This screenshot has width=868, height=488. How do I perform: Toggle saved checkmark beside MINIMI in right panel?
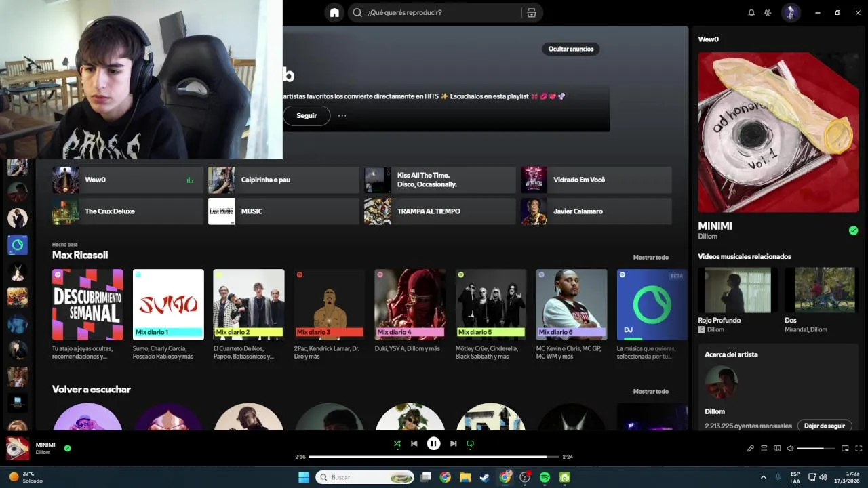click(x=853, y=230)
